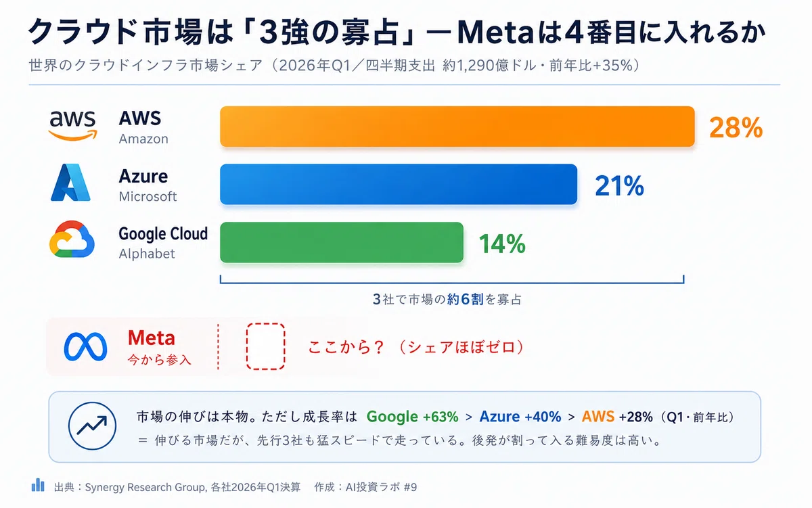The image size is (812, 508).
Task: Click the ここから？（シェアほぼゼロ） text
Action: pos(416,347)
